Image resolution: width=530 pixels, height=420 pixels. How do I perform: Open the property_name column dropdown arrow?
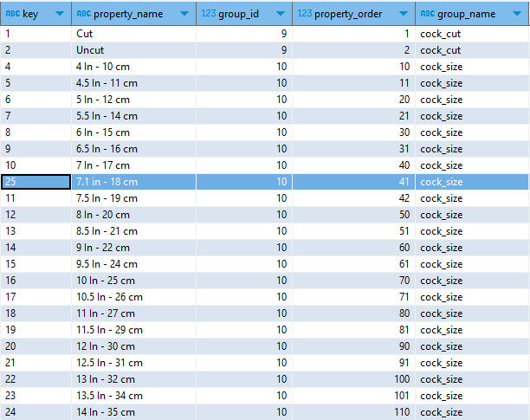click(184, 14)
